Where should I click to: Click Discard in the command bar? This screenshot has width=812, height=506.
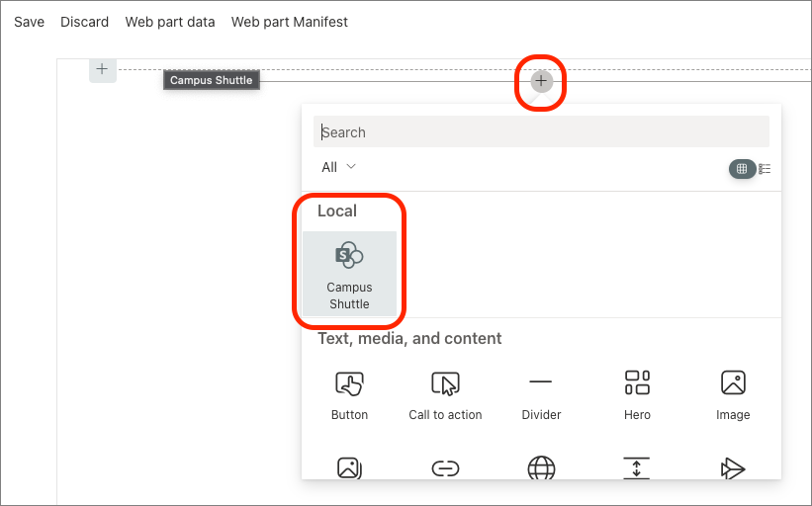[84, 22]
